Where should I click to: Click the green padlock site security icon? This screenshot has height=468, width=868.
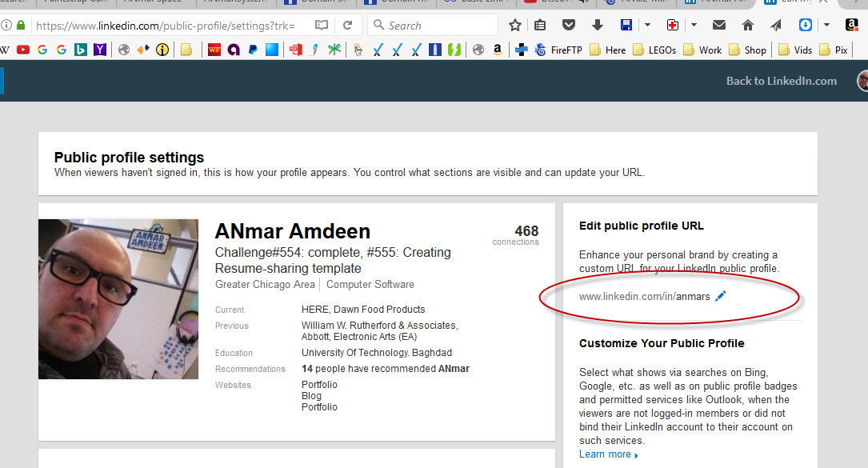pos(21,25)
